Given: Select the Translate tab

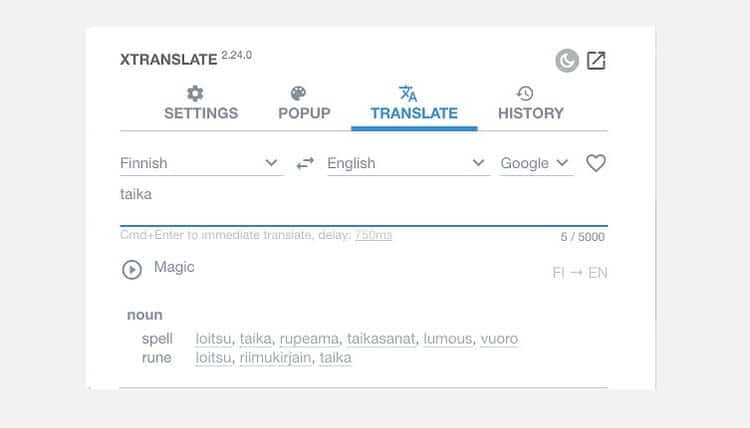Looking at the screenshot, I should (414, 103).
